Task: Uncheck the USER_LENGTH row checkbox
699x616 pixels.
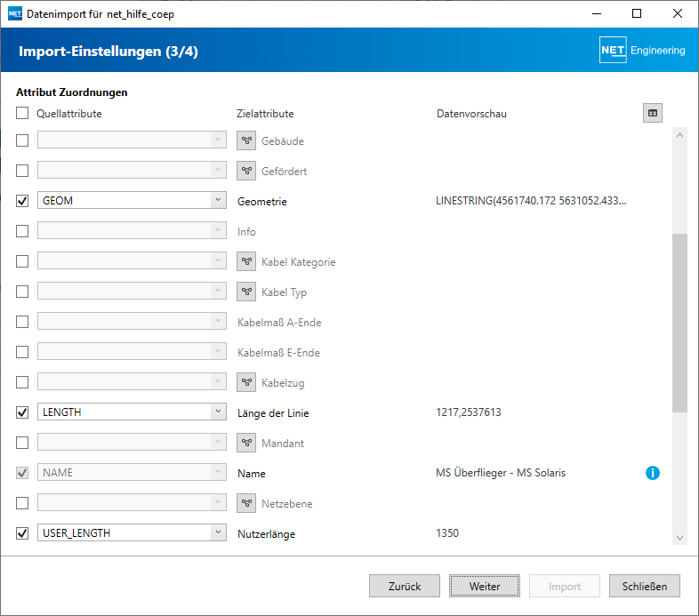Action: pos(22,533)
